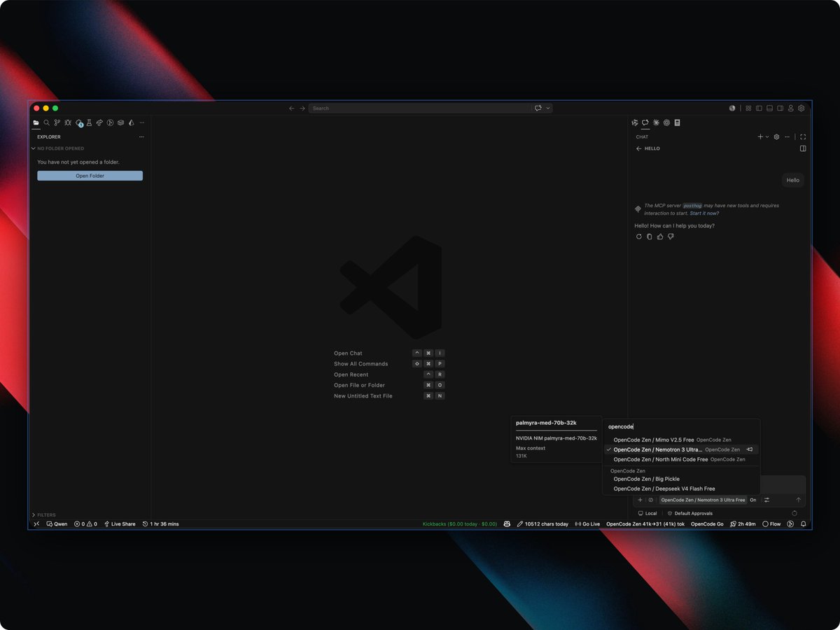
Task: Open the Prisma triangle icon in activity bar
Action: (x=131, y=122)
